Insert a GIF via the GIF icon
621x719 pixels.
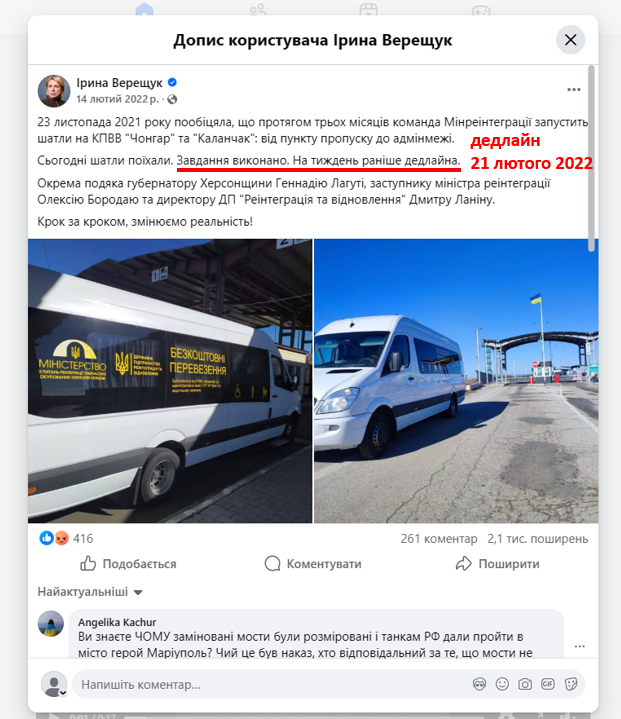[x=548, y=684]
